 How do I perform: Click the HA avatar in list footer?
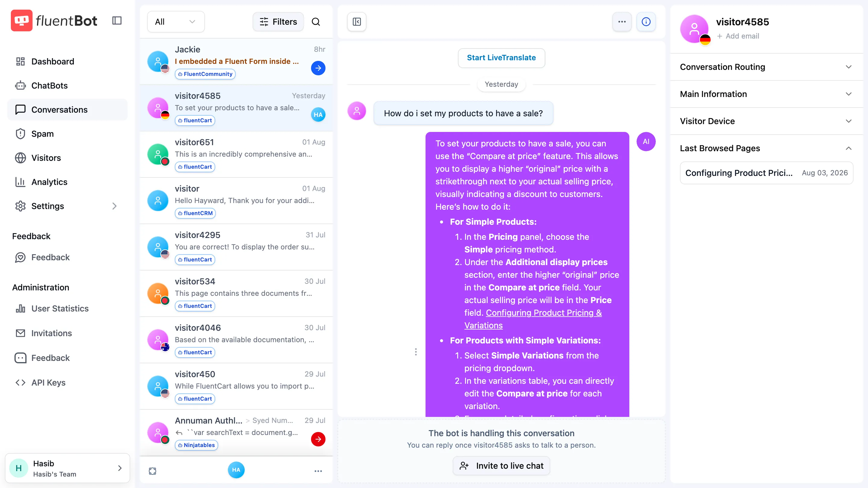point(236,470)
